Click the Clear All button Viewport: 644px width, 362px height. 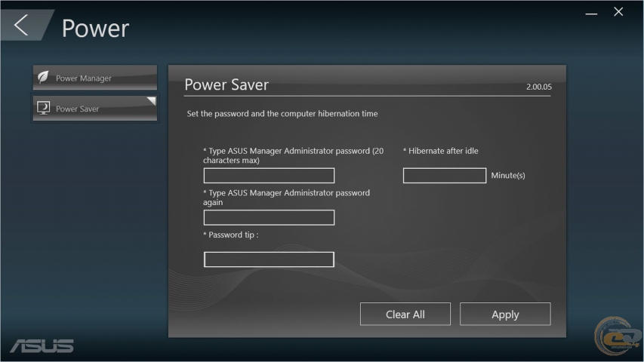pyautogui.click(x=405, y=314)
